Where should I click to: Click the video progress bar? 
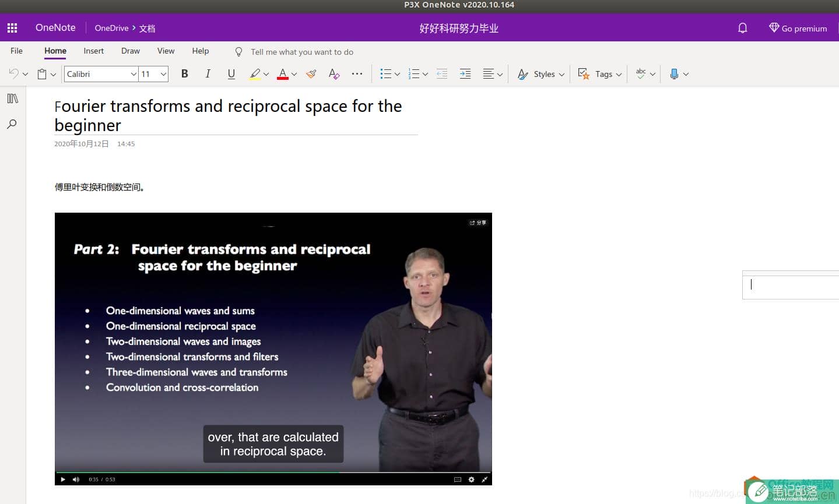[x=273, y=472]
